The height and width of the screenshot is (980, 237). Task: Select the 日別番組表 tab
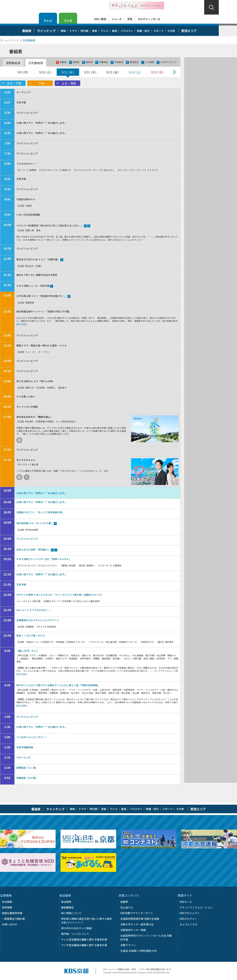[35, 63]
